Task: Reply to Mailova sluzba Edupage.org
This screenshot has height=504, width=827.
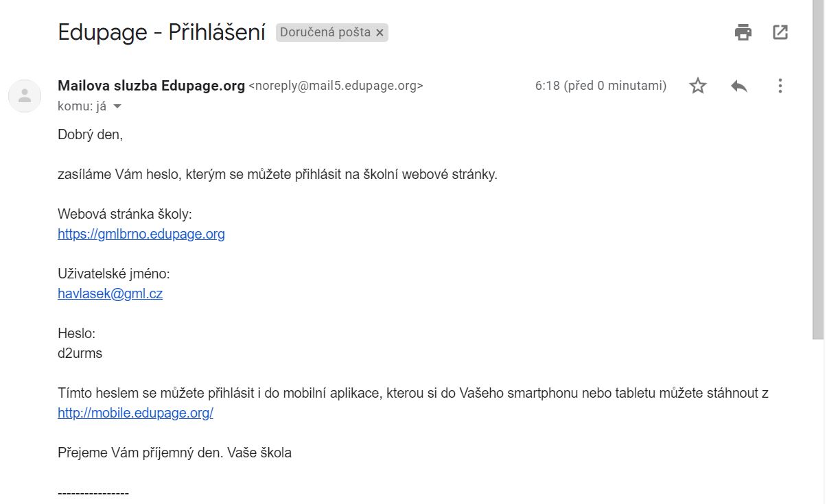Action: [x=739, y=86]
